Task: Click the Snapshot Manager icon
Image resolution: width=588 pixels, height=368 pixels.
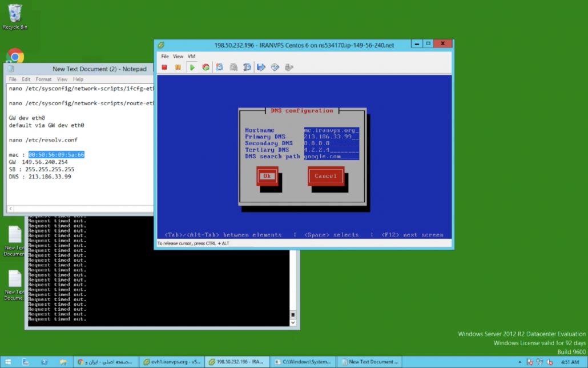Action: tap(247, 67)
